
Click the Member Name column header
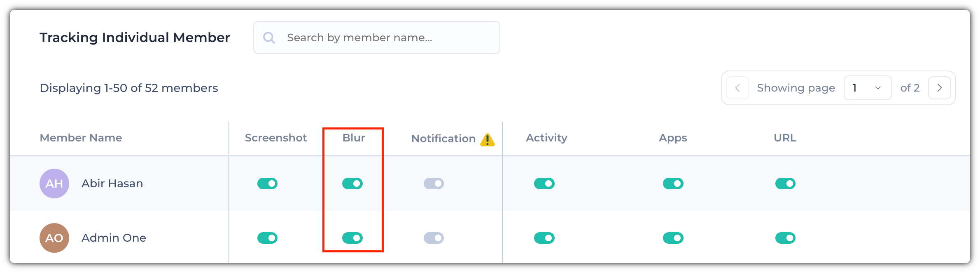(x=81, y=138)
